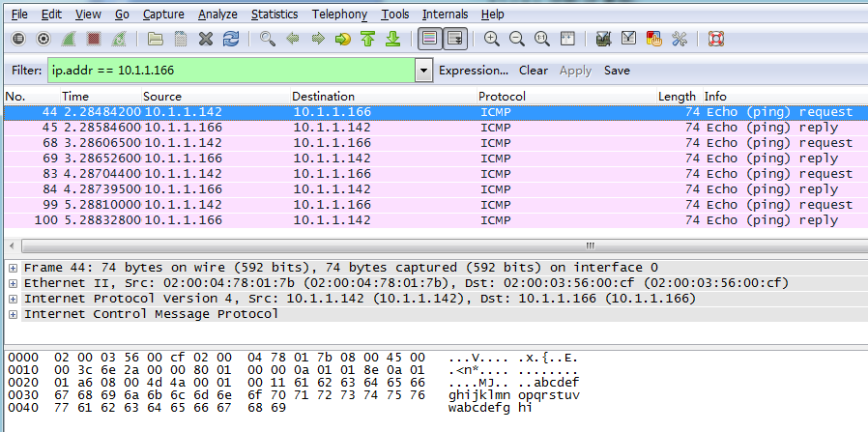The image size is (868, 432).
Task: Reset text to normal size
Action: pyautogui.click(x=542, y=39)
